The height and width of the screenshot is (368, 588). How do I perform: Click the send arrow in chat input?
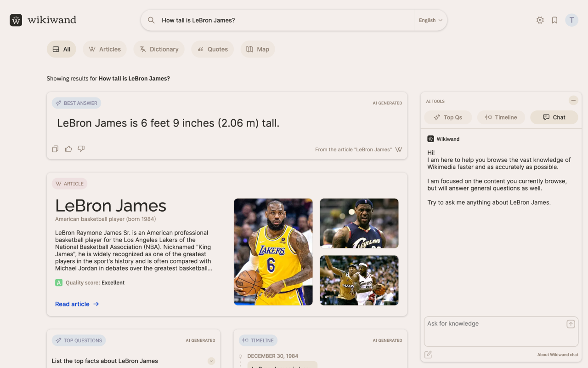point(570,323)
